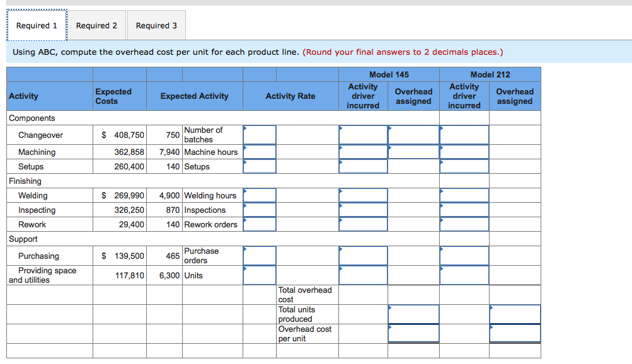Select the Purchasing activity rate input
Viewport: 632px width, 364px height.
[260, 256]
